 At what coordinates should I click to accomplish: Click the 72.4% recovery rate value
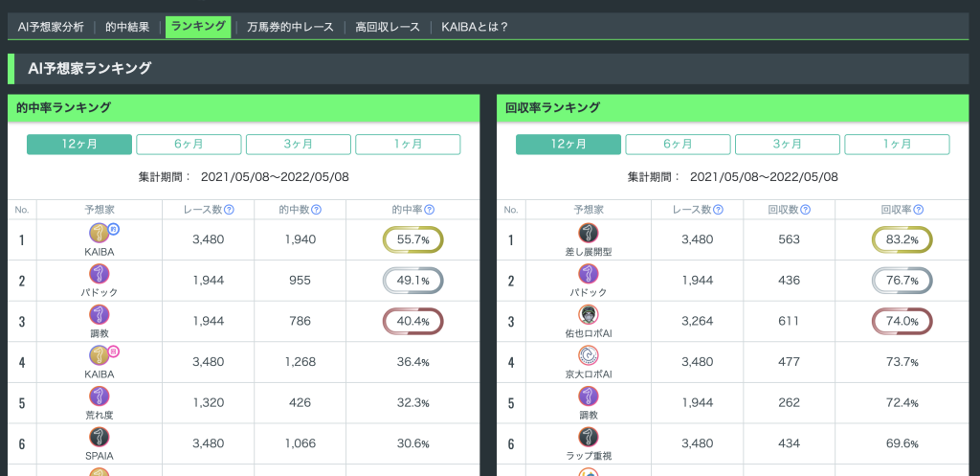tap(902, 403)
